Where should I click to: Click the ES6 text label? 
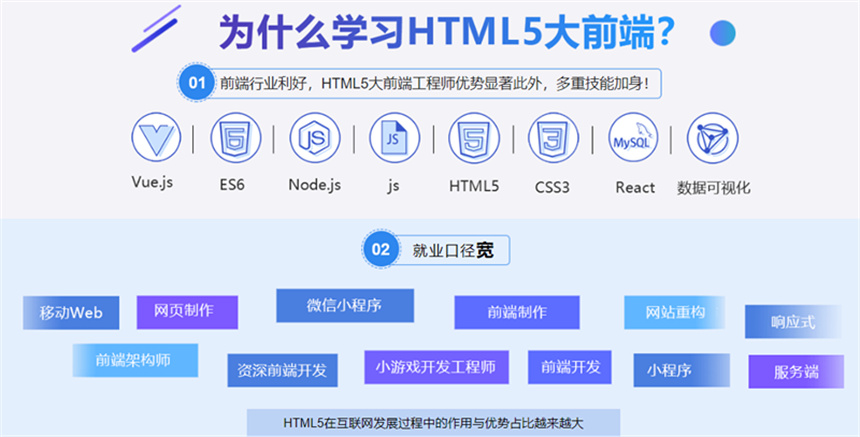[x=232, y=185]
